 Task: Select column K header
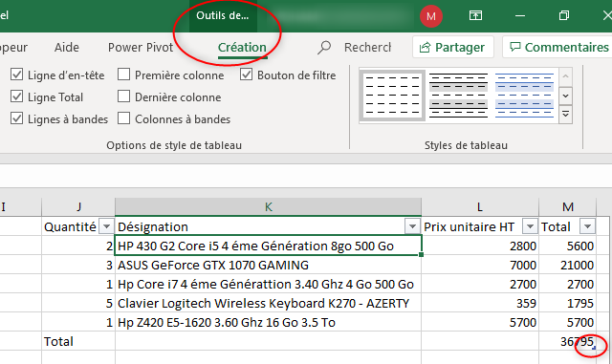268,206
